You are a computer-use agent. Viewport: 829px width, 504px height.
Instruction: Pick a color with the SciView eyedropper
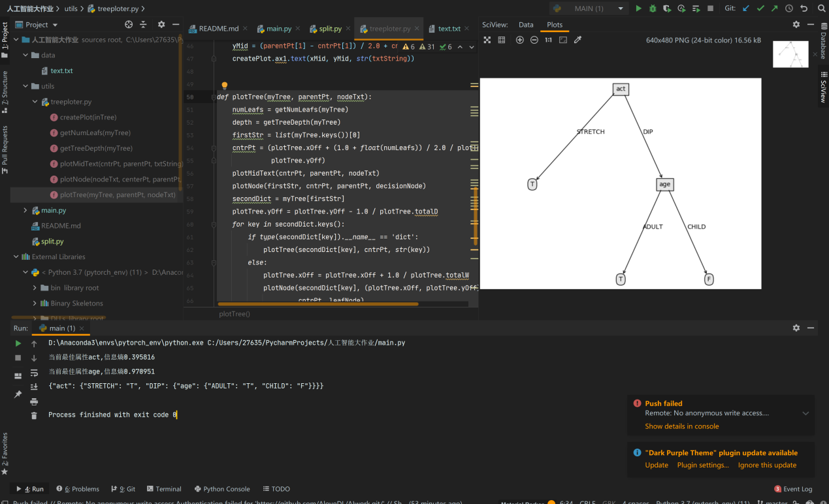pyautogui.click(x=577, y=40)
